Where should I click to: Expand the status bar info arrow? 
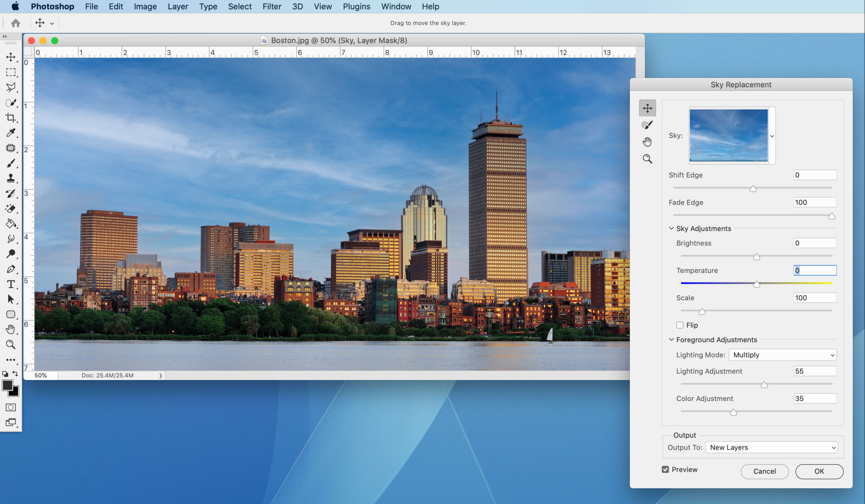coord(160,376)
